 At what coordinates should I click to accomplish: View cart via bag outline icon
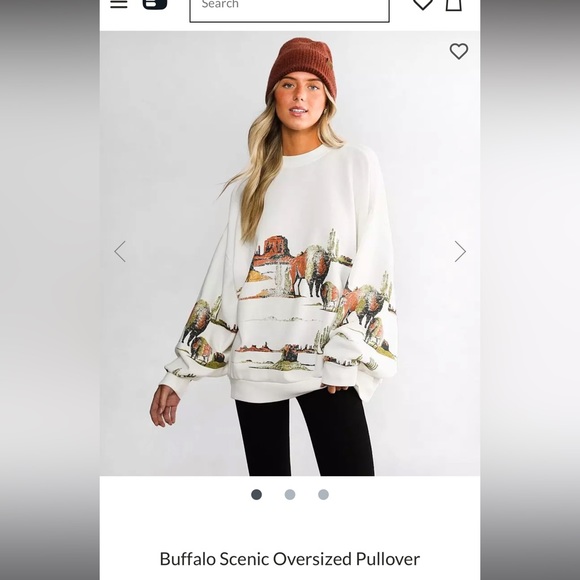[453, 5]
